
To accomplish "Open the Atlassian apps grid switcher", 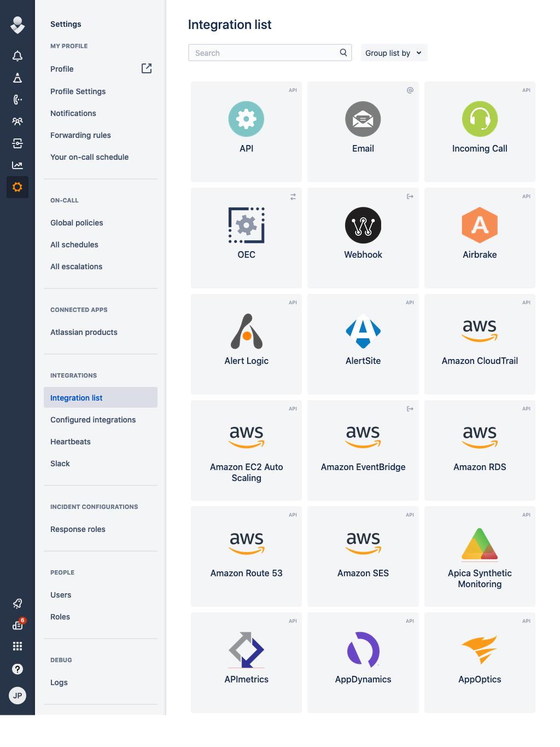I will point(17,646).
